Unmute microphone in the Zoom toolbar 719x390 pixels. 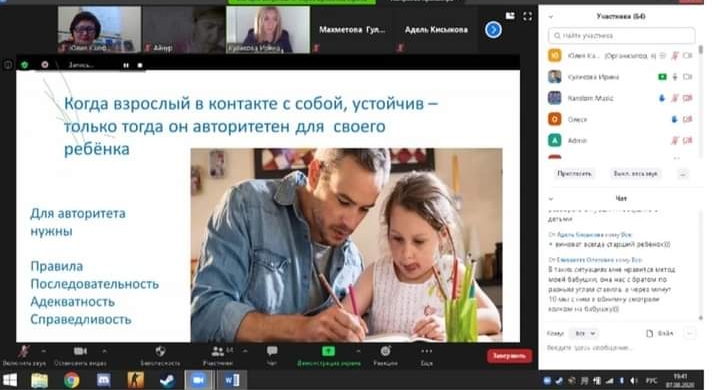point(24,356)
